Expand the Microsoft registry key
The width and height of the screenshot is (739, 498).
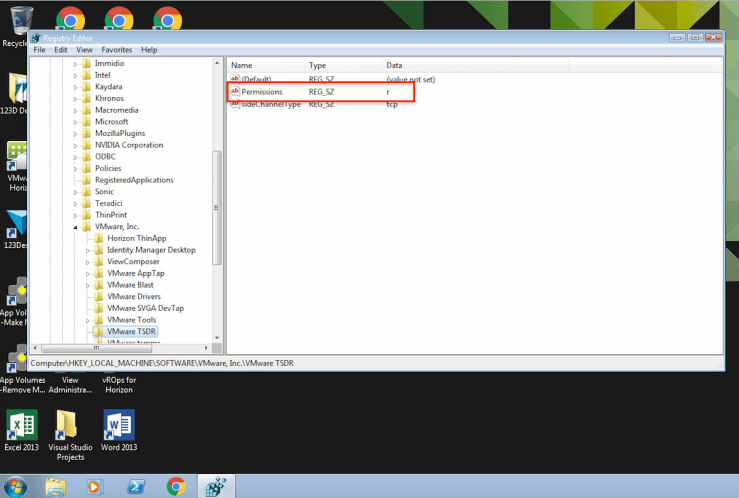pyautogui.click(x=75, y=122)
